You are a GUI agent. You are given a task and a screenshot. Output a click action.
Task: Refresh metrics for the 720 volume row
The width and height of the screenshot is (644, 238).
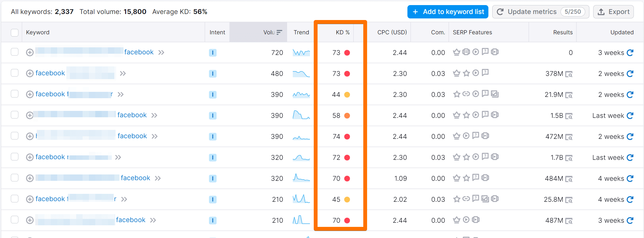tap(630, 52)
